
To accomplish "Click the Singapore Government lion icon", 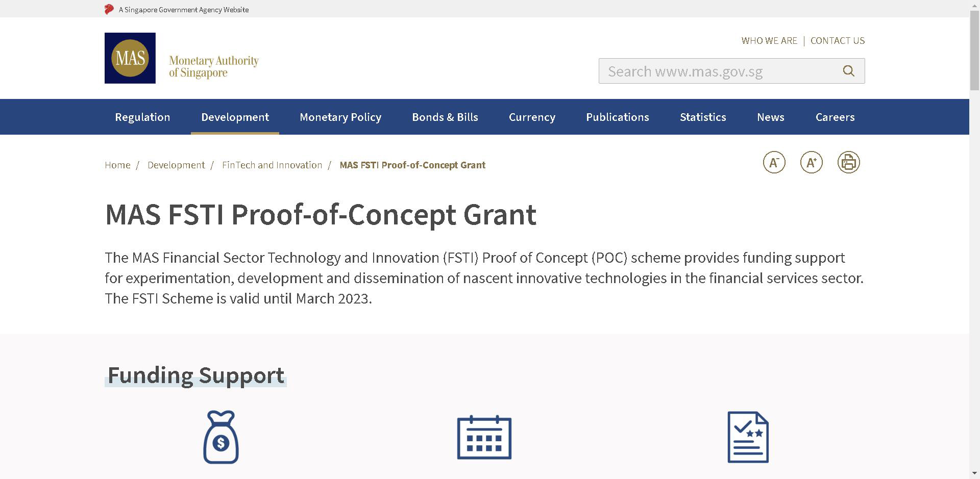I will pos(109,9).
